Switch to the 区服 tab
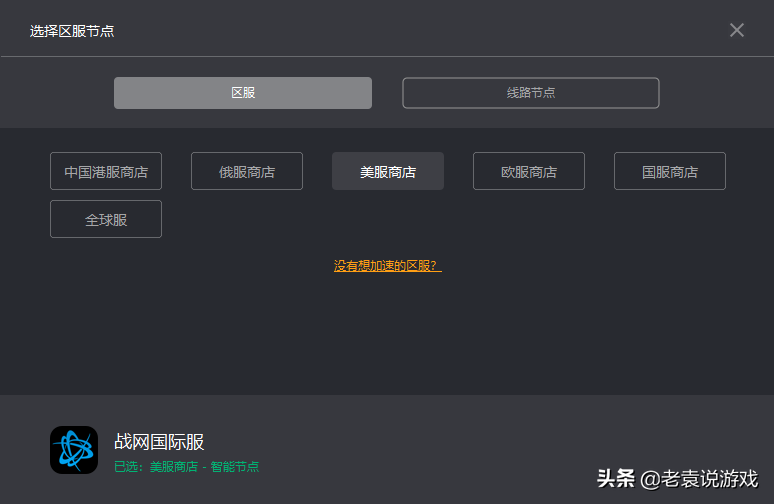The height and width of the screenshot is (504, 774). (x=243, y=93)
